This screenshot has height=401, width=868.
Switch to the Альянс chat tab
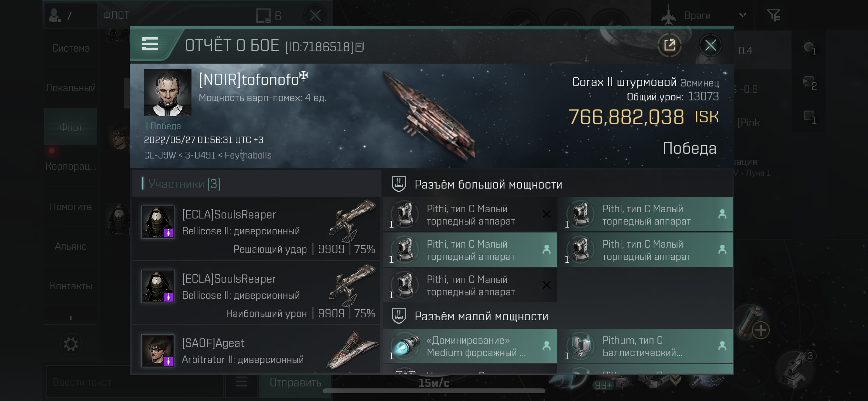pos(71,246)
